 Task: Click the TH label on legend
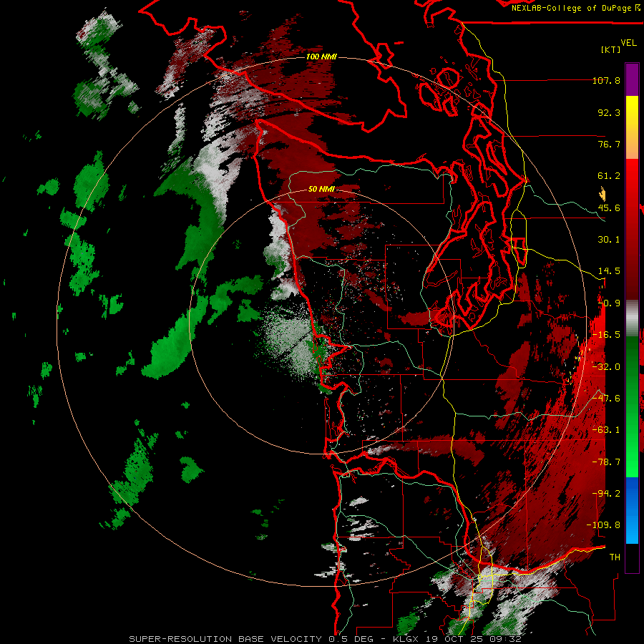pos(615,557)
